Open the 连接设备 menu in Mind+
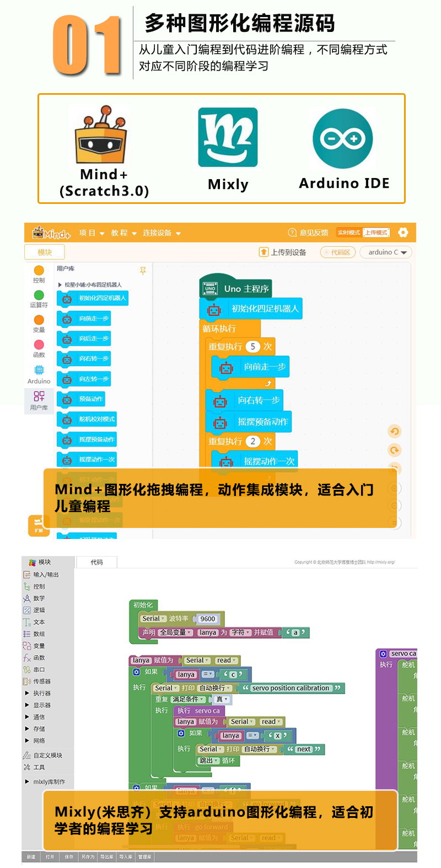441x868 pixels. (x=162, y=233)
